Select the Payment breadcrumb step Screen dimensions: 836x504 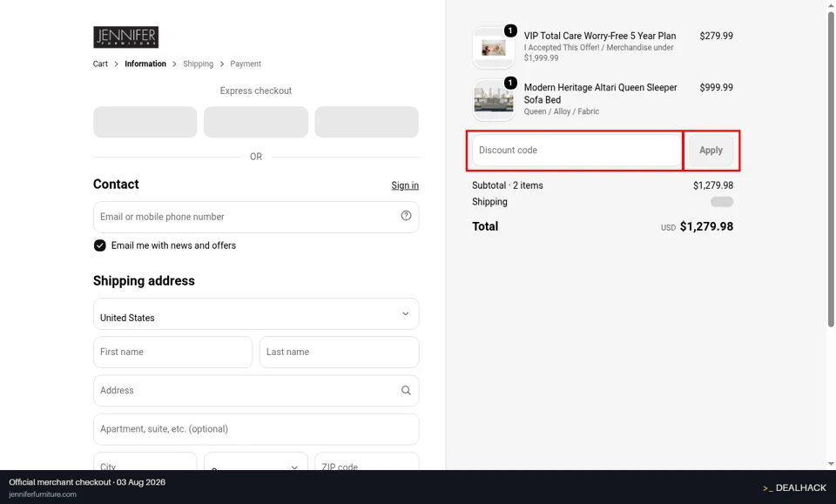coord(246,64)
